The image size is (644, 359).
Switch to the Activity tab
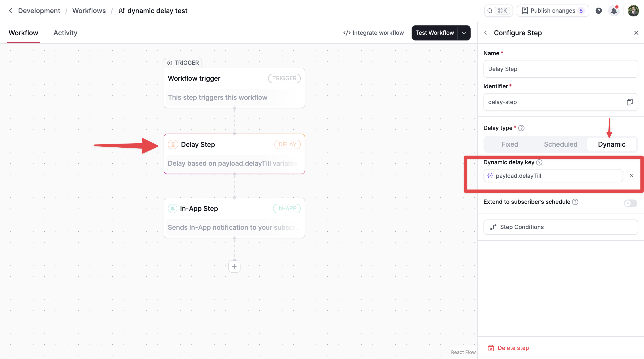pos(65,33)
